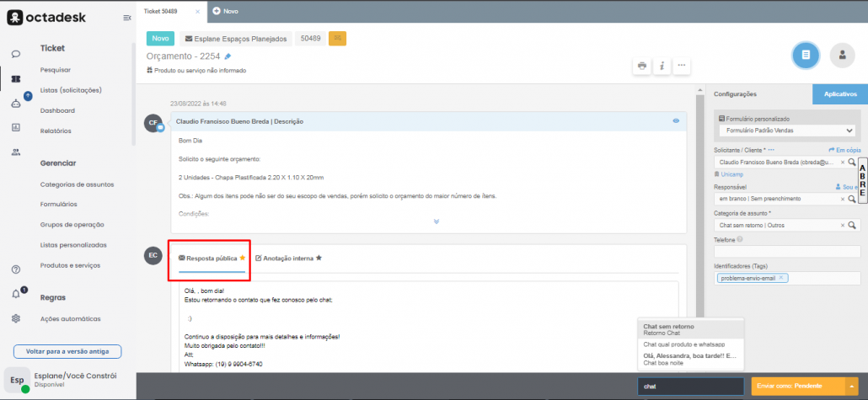
Task: Search for Solicitante client with magnifier
Action: pos(852,161)
